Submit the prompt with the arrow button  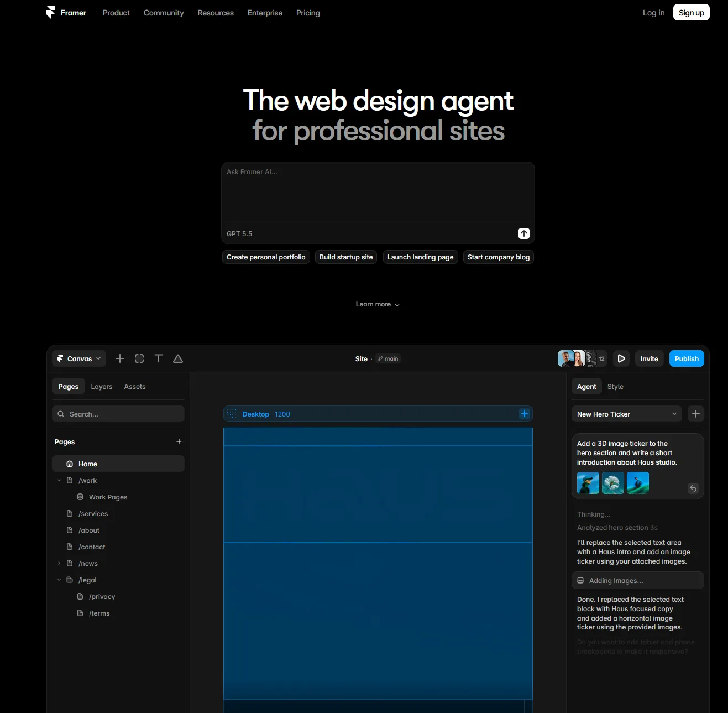[524, 233]
